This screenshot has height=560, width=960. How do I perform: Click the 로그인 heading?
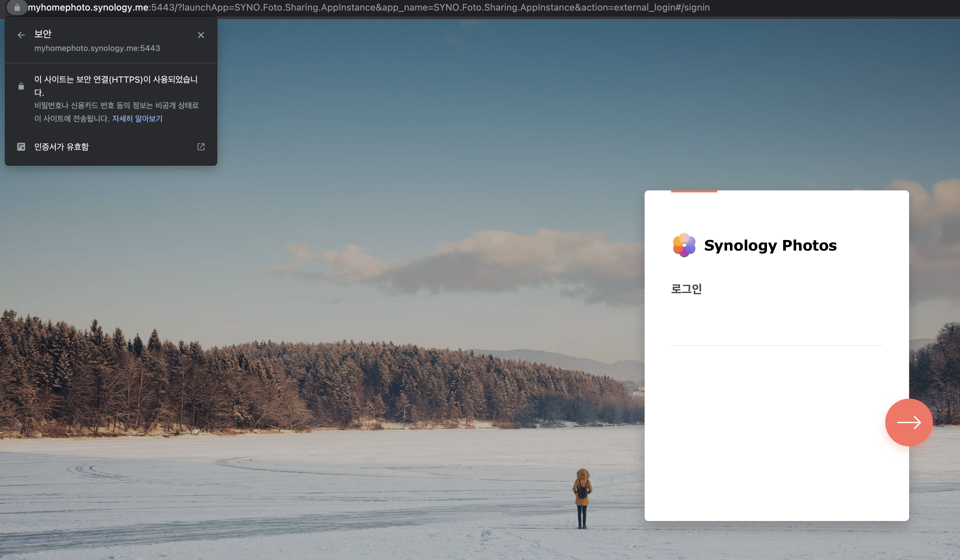pos(686,289)
